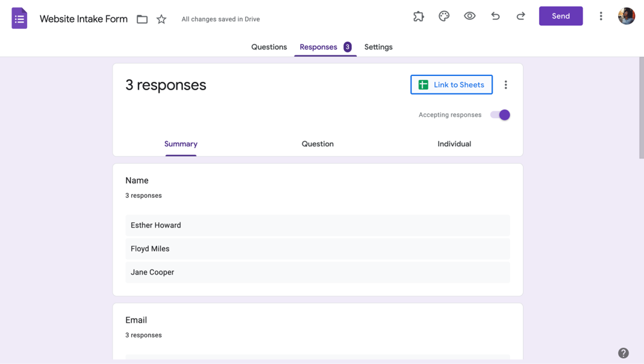Toggle Accepting responses switch off
The width and height of the screenshot is (644, 364).
500,115
